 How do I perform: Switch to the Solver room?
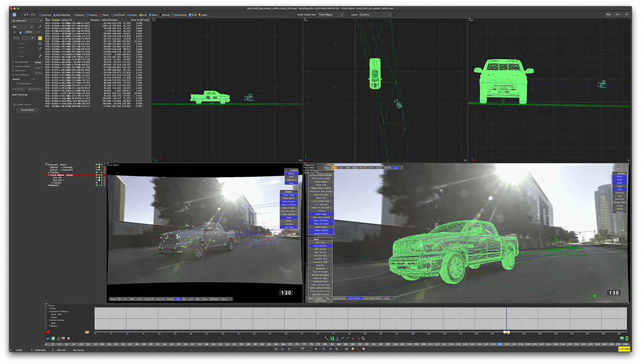point(154,15)
